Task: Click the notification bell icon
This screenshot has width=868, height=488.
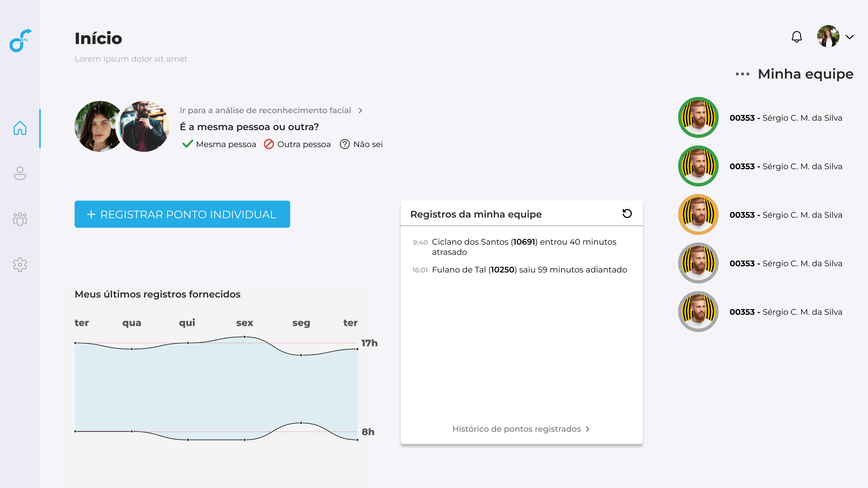Action: [x=796, y=37]
